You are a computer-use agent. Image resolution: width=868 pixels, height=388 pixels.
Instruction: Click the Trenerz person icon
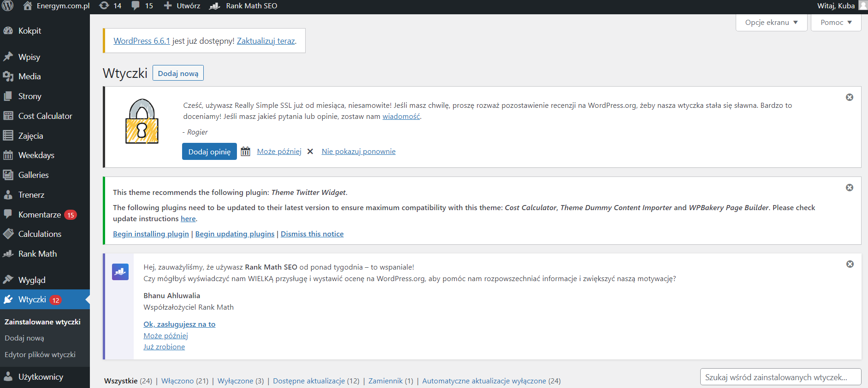[8, 195]
